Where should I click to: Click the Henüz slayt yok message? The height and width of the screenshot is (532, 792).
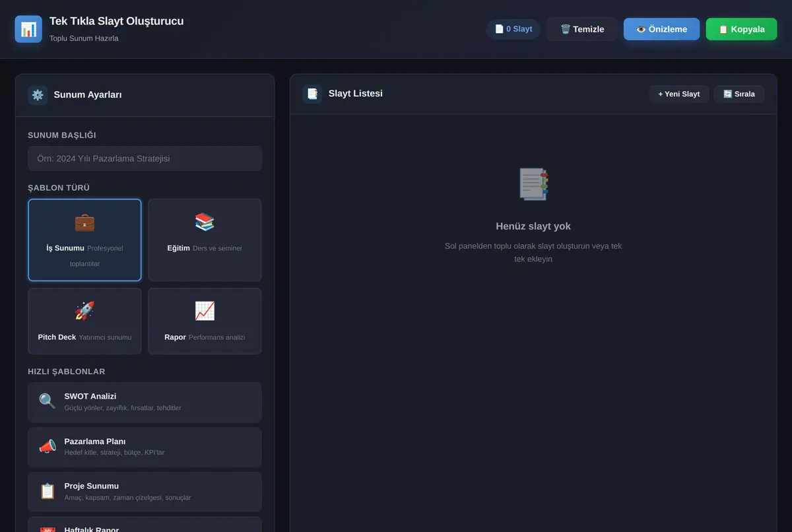[x=533, y=226]
